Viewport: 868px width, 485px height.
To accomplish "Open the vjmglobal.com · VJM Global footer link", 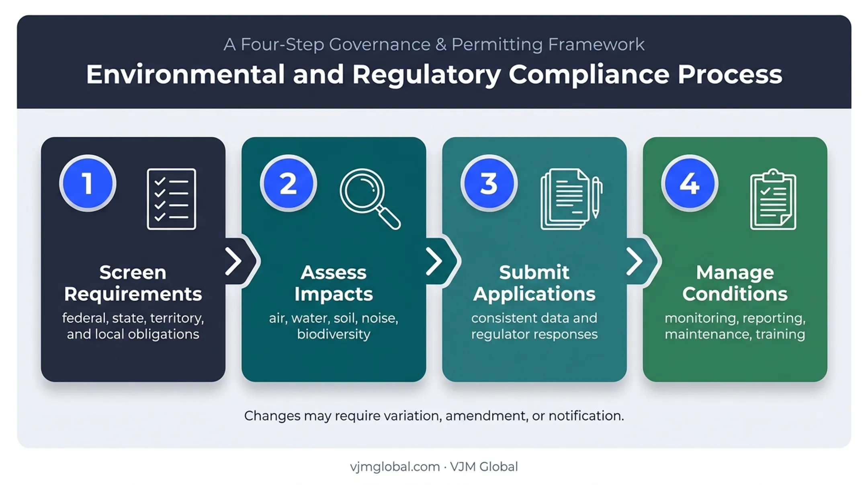I will coord(434,467).
